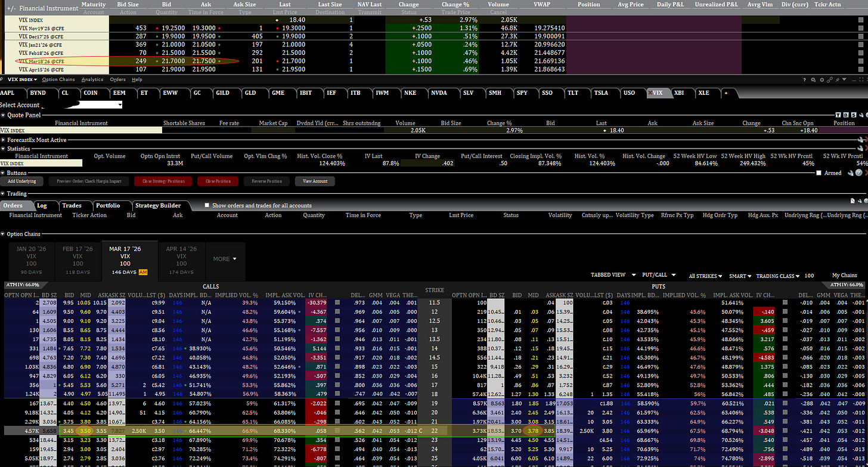
Task: Open the TRADING CLASS dropdown
Action: pos(779,276)
